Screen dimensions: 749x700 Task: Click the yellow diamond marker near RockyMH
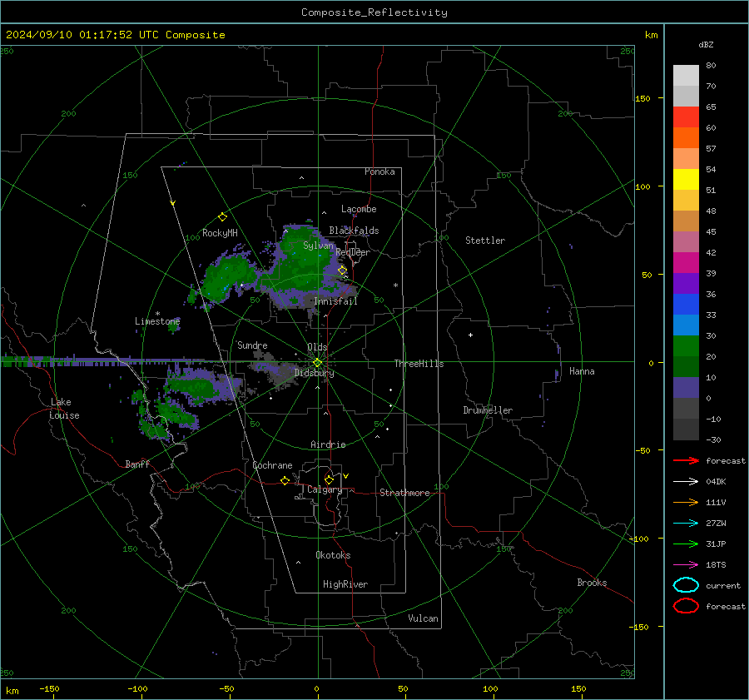222,217
